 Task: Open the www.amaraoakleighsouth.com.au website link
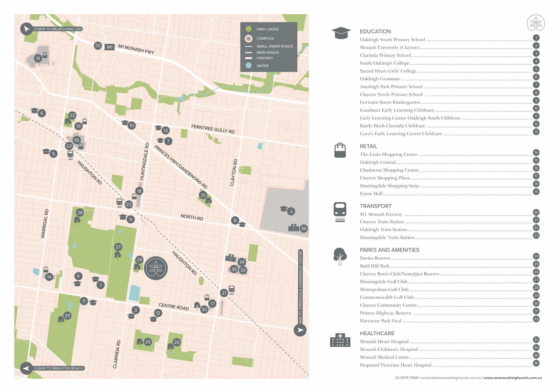[513, 378]
